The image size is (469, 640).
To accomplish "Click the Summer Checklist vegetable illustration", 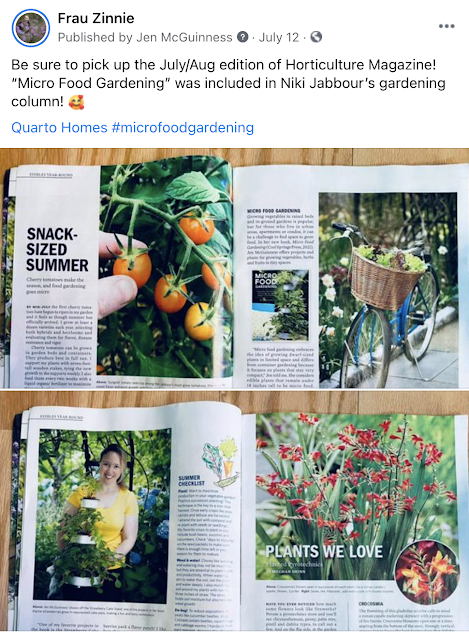I will coord(220,461).
